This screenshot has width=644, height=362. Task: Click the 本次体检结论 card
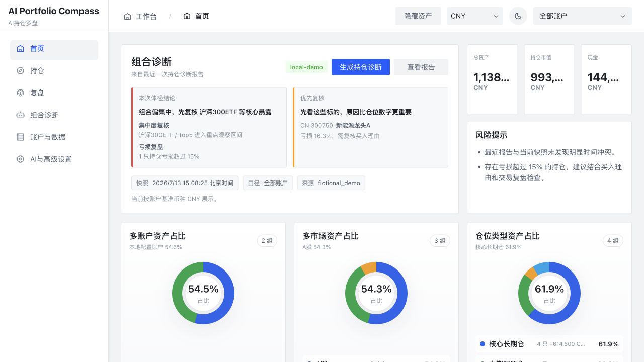click(x=209, y=127)
